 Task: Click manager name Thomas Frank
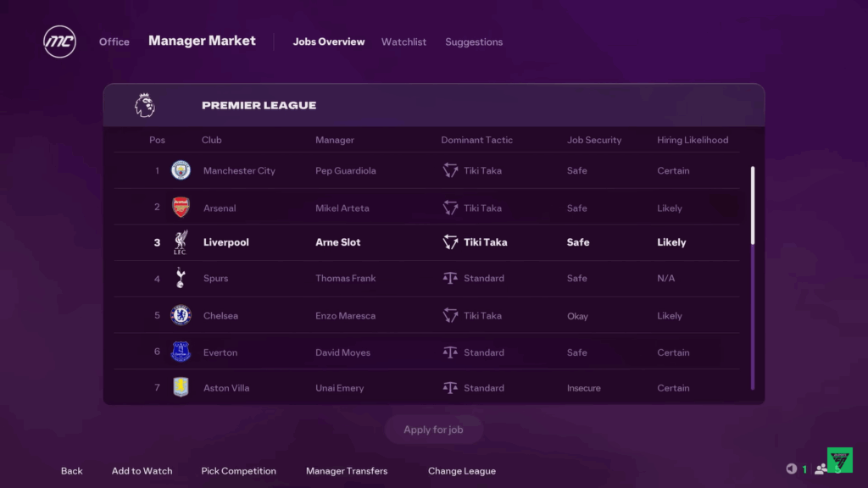[x=346, y=278]
